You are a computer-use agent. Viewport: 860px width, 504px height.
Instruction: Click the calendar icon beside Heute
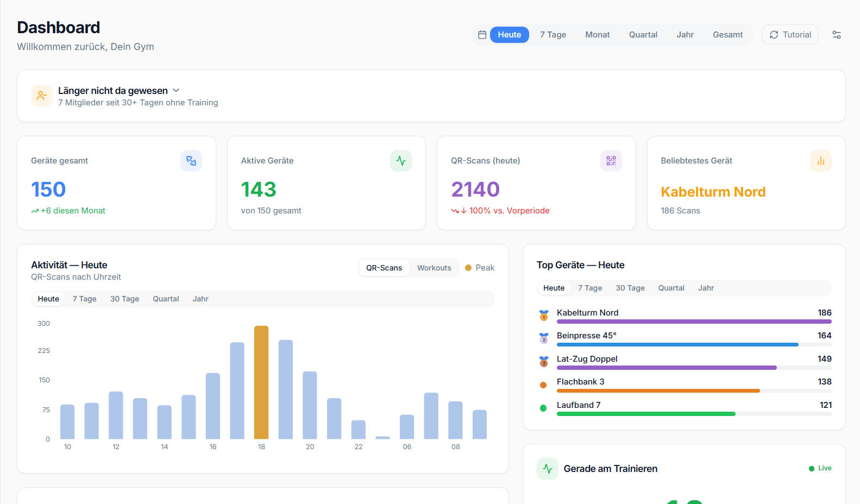pos(482,35)
